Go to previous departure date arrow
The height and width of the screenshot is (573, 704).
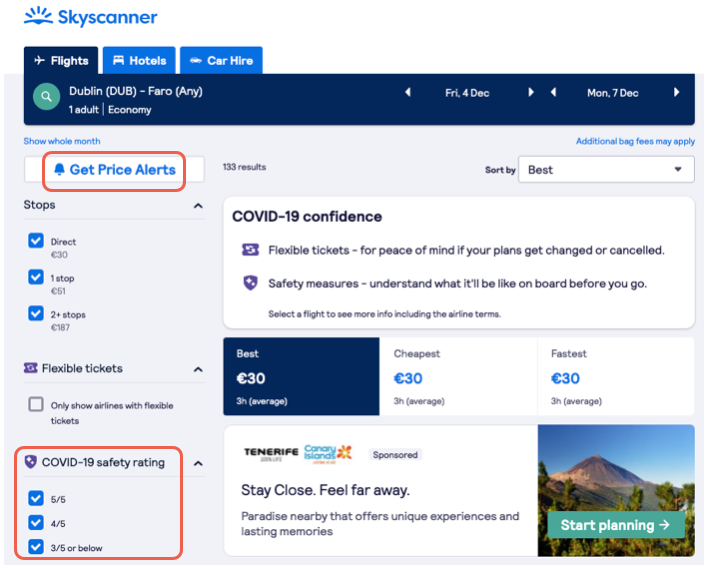coord(408,93)
